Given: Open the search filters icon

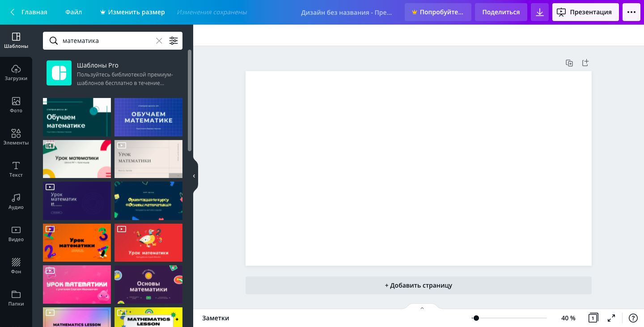Looking at the screenshot, I should pos(174,41).
